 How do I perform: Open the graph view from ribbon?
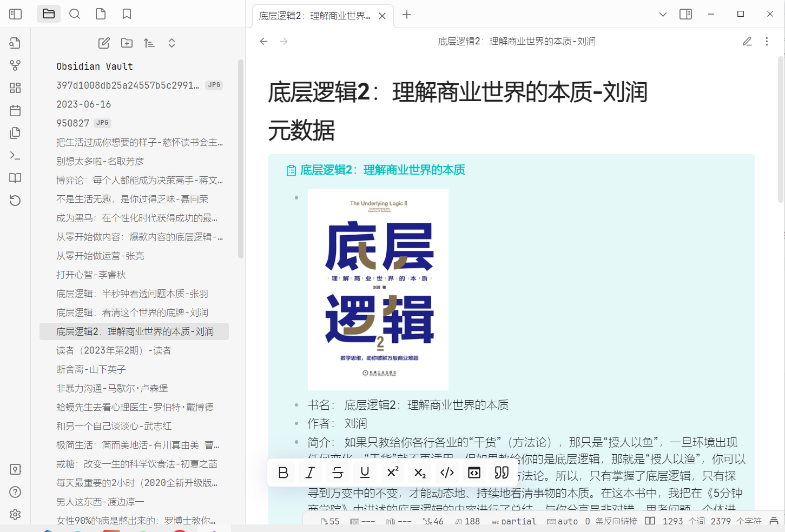pos(15,65)
